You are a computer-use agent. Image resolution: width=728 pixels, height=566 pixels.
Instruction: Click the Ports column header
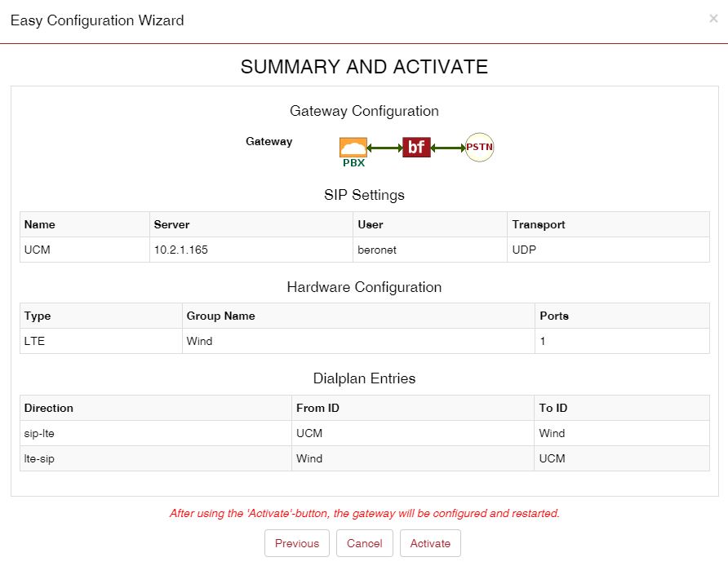tap(554, 316)
